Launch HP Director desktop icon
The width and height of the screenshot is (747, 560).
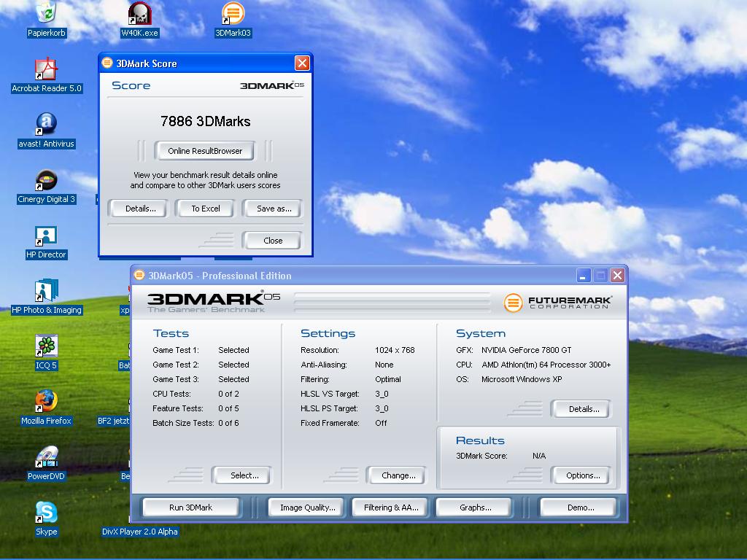click(x=46, y=236)
